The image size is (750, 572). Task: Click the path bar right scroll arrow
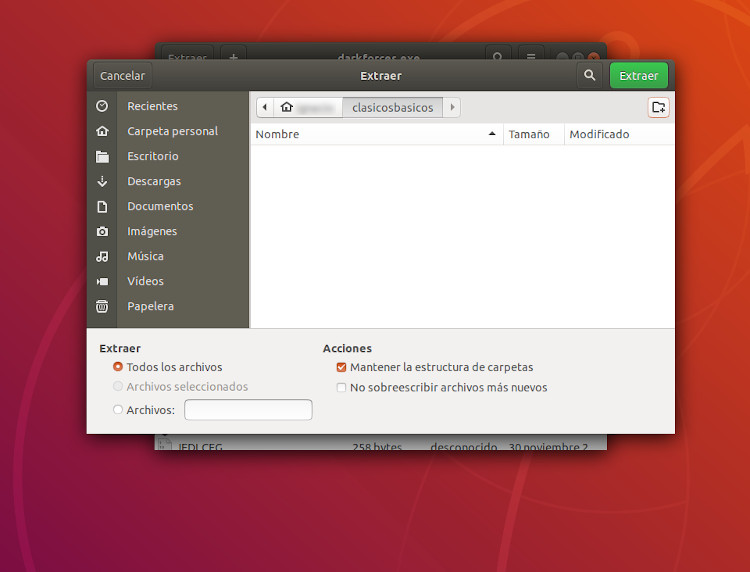[452, 107]
